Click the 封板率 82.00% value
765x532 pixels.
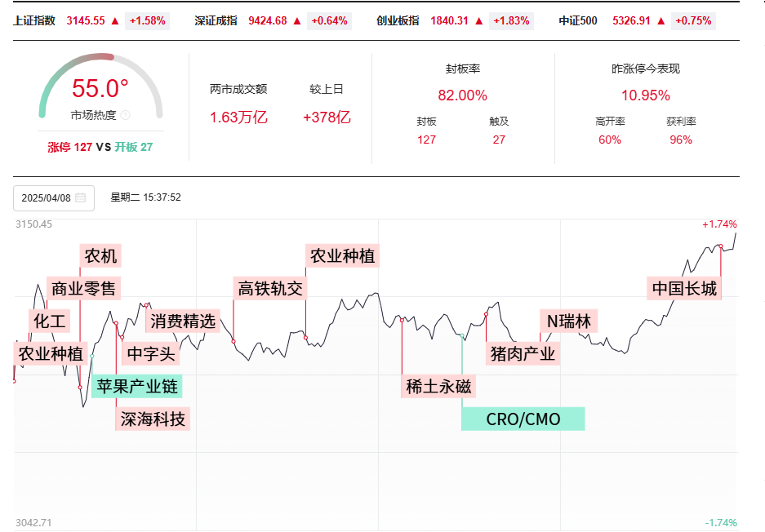[463, 95]
